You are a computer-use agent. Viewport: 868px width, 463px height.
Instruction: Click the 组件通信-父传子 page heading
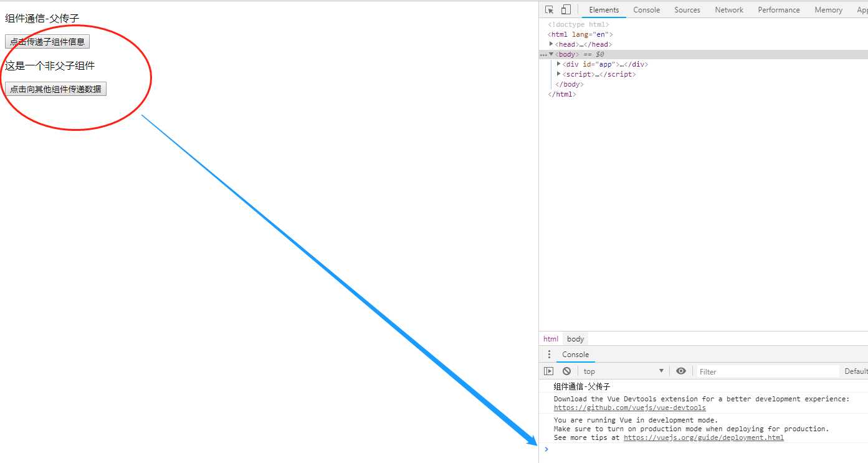coord(42,19)
